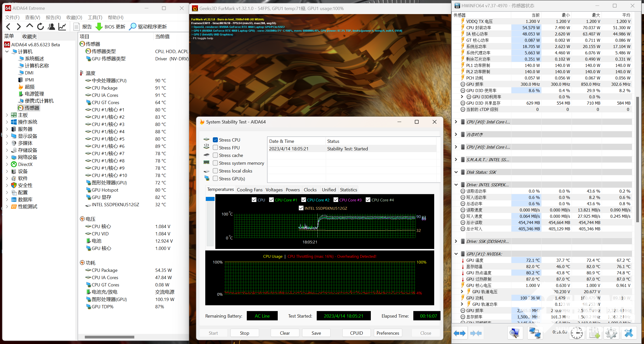Click the CPUID button
644x344 pixels.
click(356, 333)
